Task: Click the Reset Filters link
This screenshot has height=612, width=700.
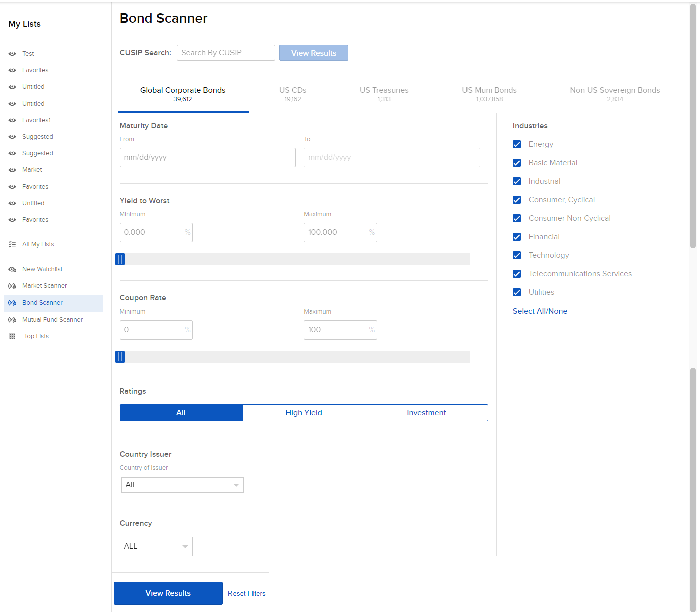Action: [247, 593]
